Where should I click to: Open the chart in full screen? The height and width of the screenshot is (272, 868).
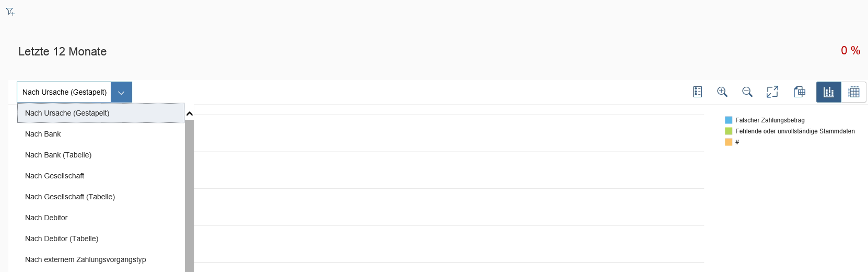pos(772,92)
